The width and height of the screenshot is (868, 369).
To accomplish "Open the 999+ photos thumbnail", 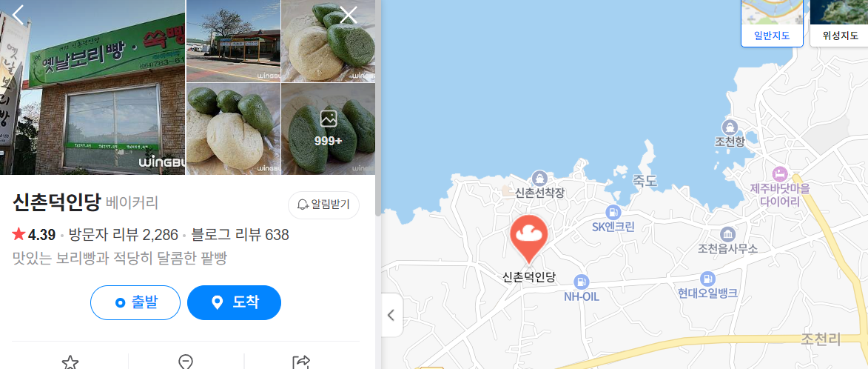I will [x=329, y=129].
